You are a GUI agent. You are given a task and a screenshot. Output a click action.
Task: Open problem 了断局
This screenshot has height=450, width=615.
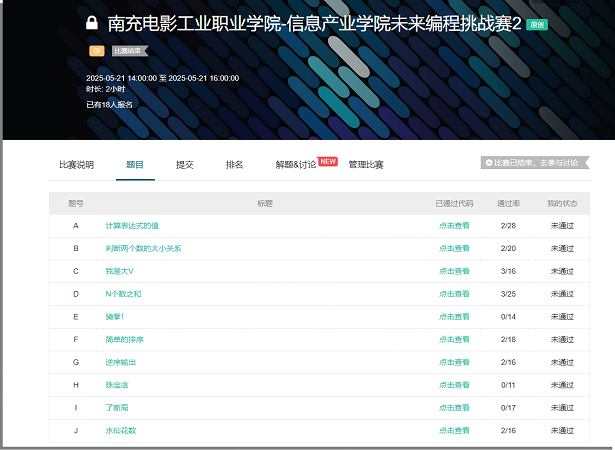click(116, 408)
